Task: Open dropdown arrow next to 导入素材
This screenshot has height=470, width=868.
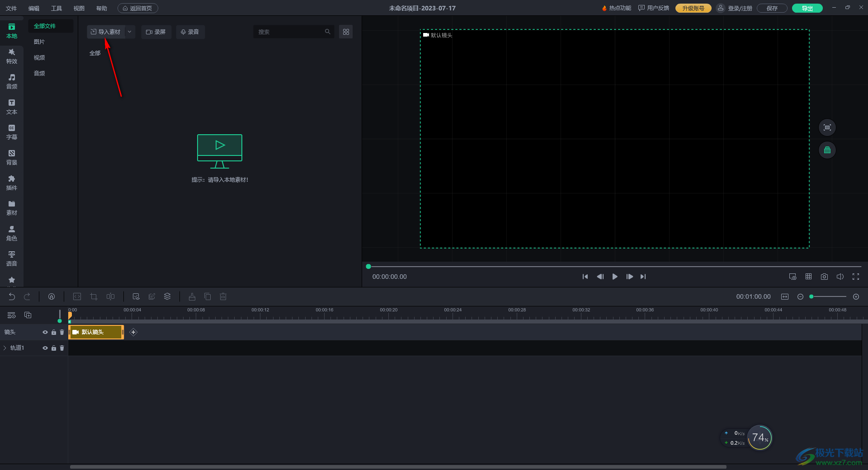Action: tap(130, 32)
